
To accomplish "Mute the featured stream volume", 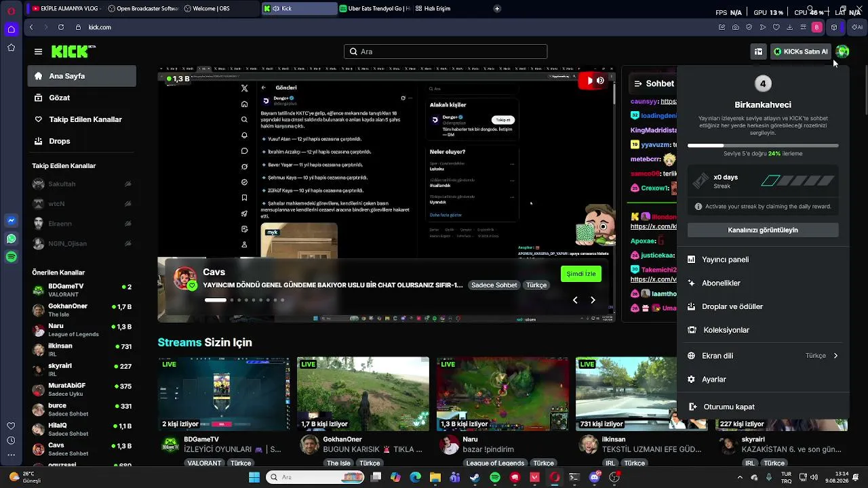I will (x=600, y=81).
